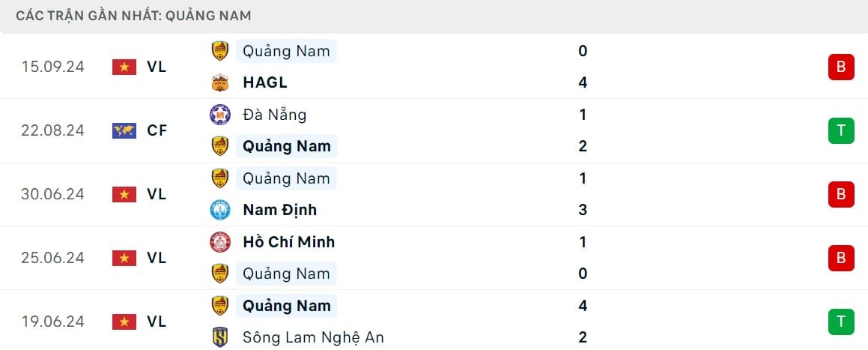Screen dimensions: 868x350
Task: Click the Nam Định club crest icon
Action: point(219,210)
